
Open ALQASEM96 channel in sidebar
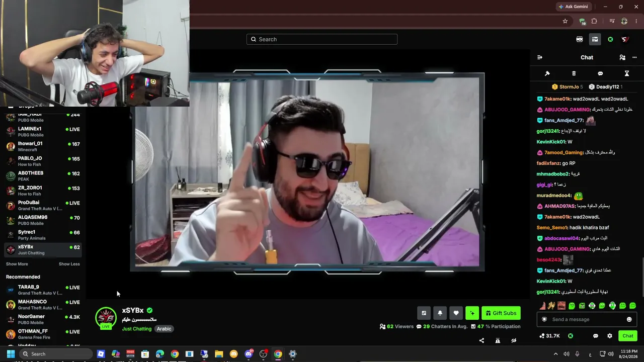43,220
